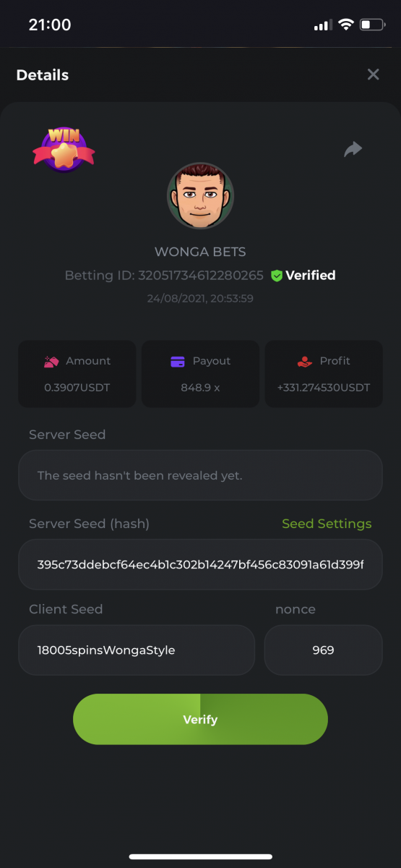Tap the purple Payout card icon

tap(178, 361)
